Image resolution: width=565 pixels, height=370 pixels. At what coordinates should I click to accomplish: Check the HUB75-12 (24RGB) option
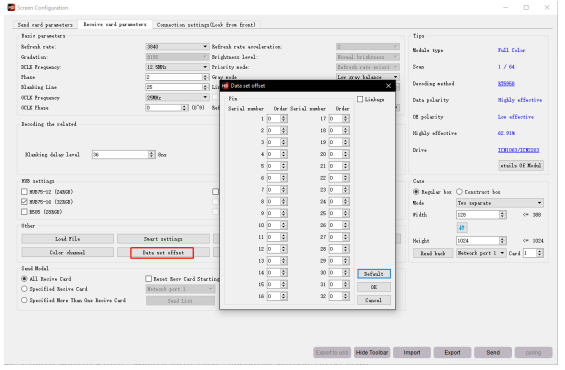click(x=24, y=192)
